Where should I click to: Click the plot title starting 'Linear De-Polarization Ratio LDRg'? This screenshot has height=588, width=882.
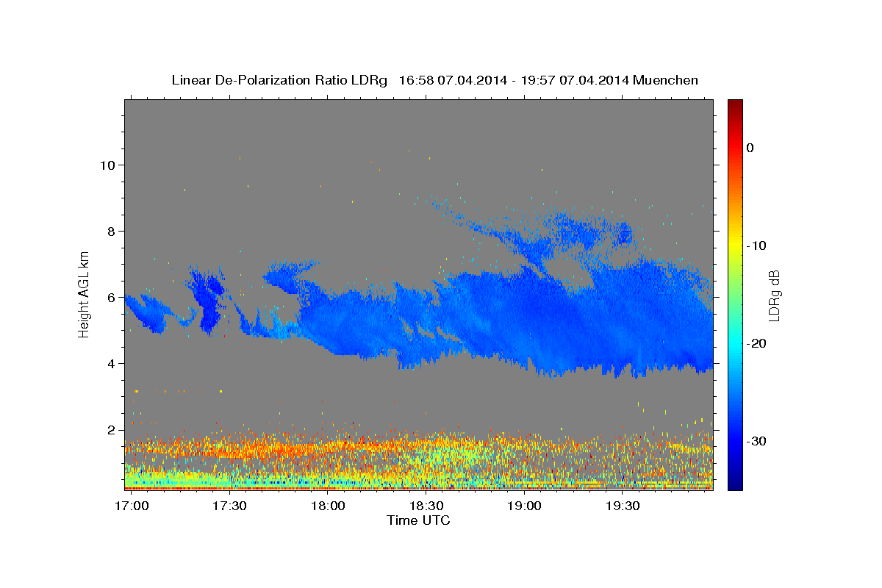tap(434, 80)
